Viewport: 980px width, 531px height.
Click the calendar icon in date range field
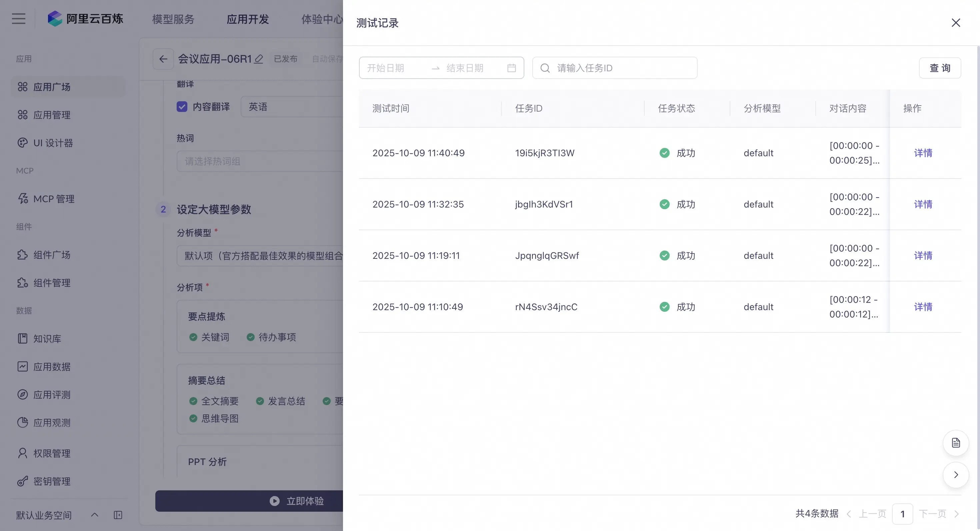pyautogui.click(x=511, y=68)
